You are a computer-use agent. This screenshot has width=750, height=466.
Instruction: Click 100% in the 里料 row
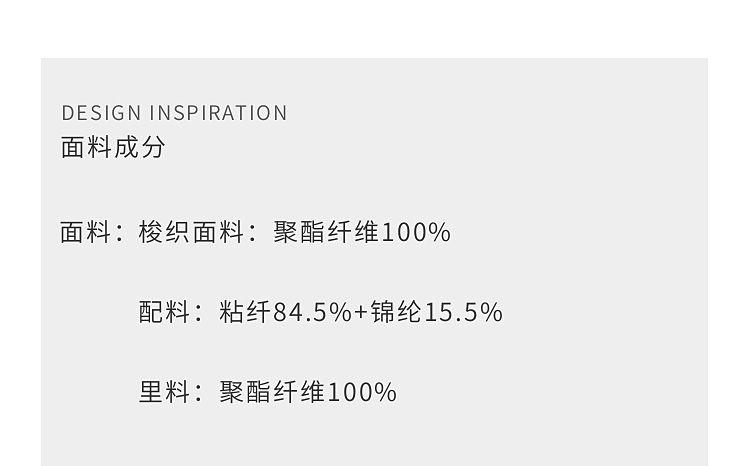coord(362,391)
